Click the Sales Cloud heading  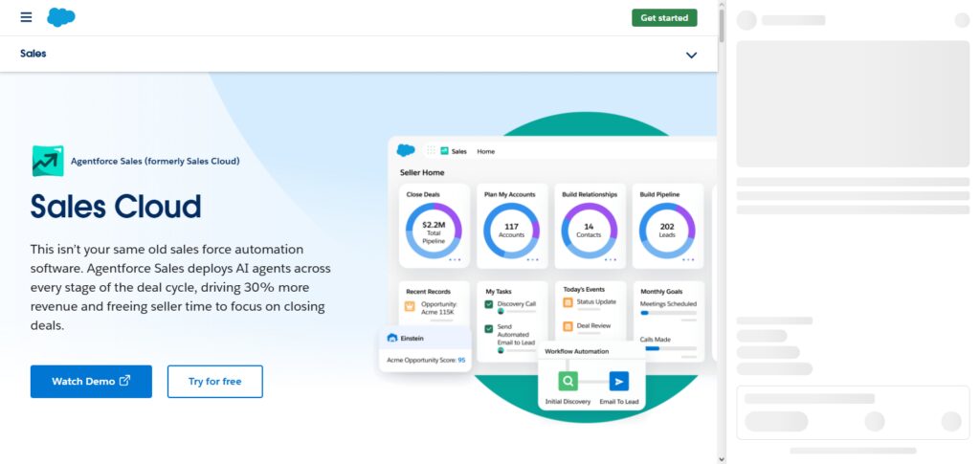point(116,206)
